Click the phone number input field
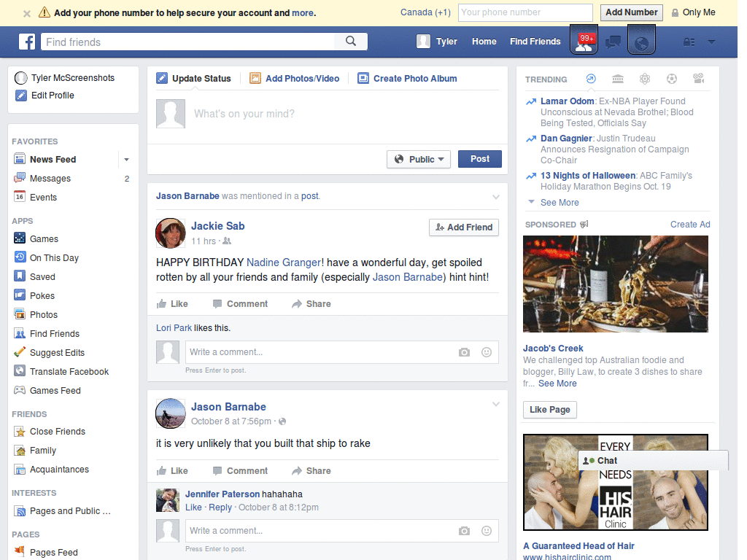The height and width of the screenshot is (560, 747). click(525, 12)
